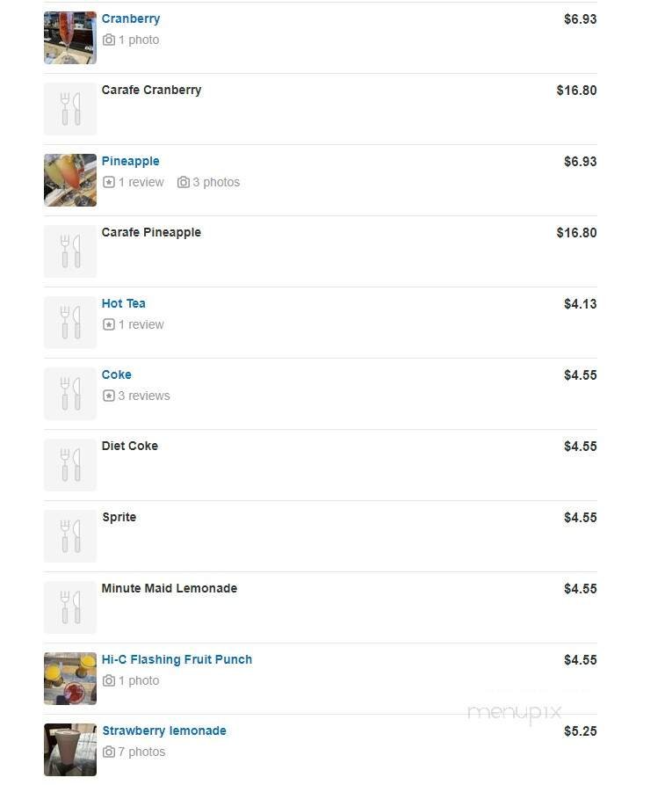Open the Hot Tea item link
The width and height of the screenshot is (672, 785).
[124, 303]
